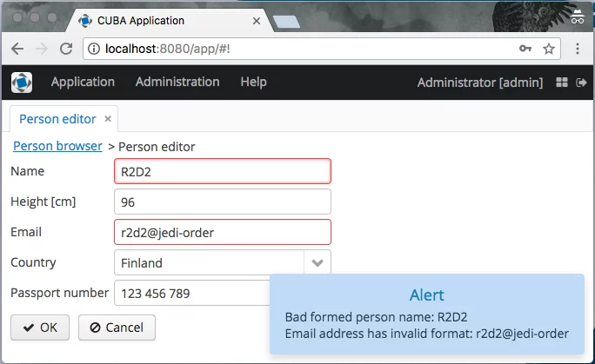Open the Application menu
Screen dimensions: 595x364
83,83
